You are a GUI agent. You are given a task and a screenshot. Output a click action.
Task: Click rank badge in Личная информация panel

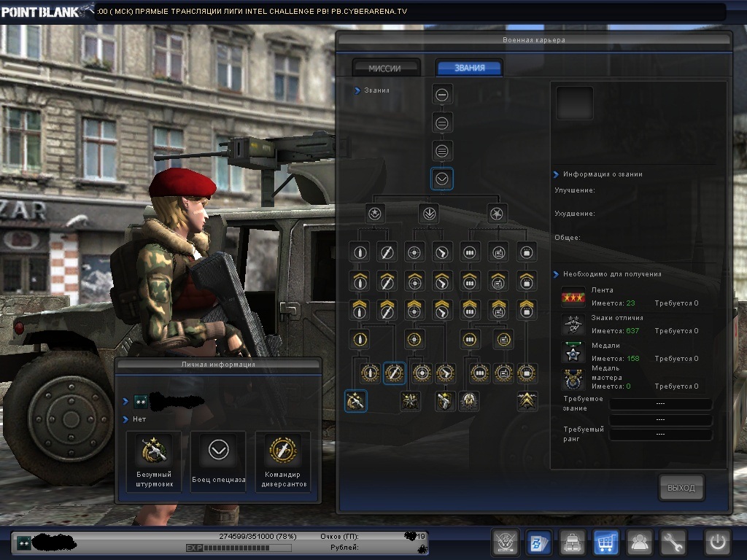point(141,402)
